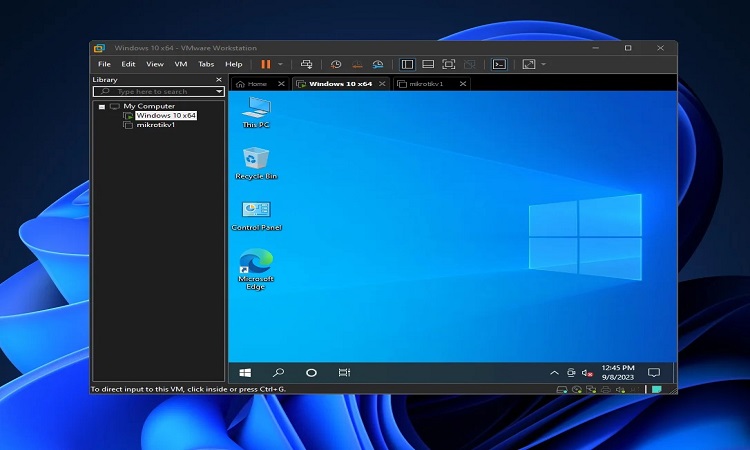
Task: Click the Recycle Bin desktop icon
Action: tap(256, 163)
